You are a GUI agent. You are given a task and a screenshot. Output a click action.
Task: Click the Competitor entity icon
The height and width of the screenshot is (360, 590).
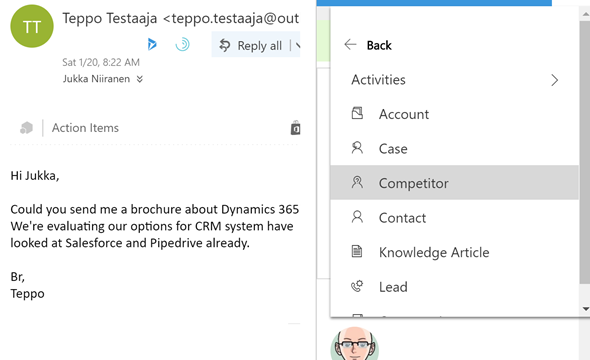[x=357, y=182]
